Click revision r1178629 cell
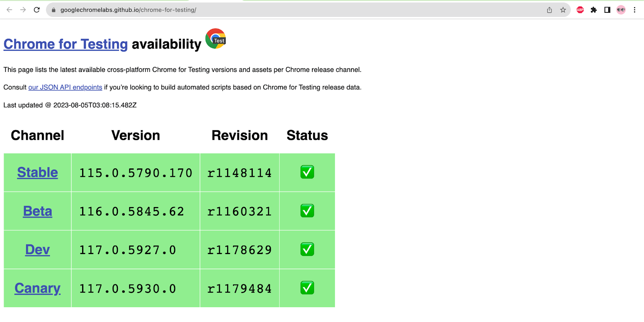Screen dimensions: 644x322 click(x=239, y=250)
